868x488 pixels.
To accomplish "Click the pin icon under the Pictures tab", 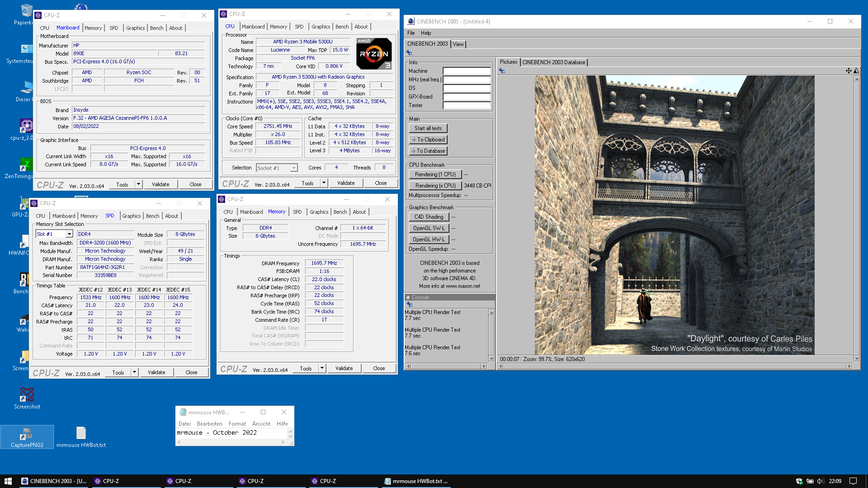I will point(502,70).
